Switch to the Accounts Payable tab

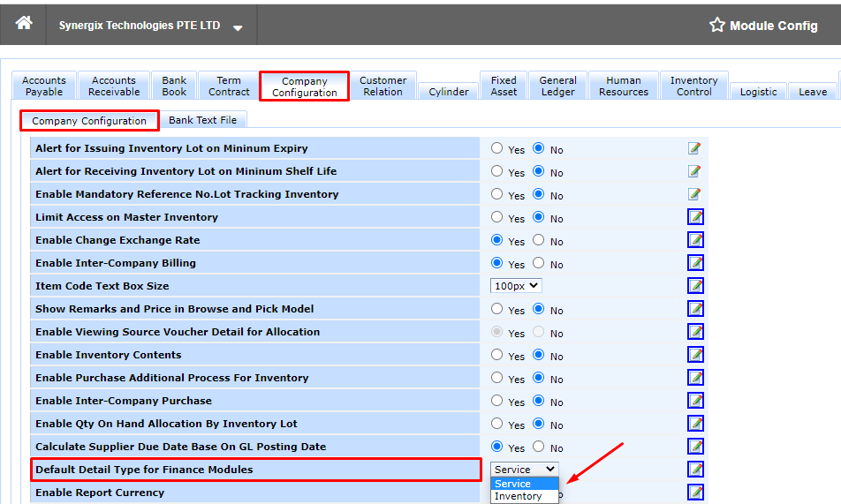[x=44, y=86]
